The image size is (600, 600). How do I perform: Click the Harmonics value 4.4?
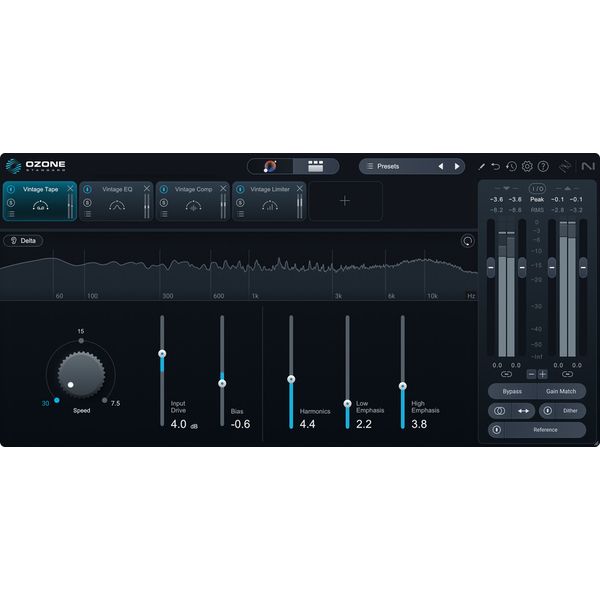(307, 424)
